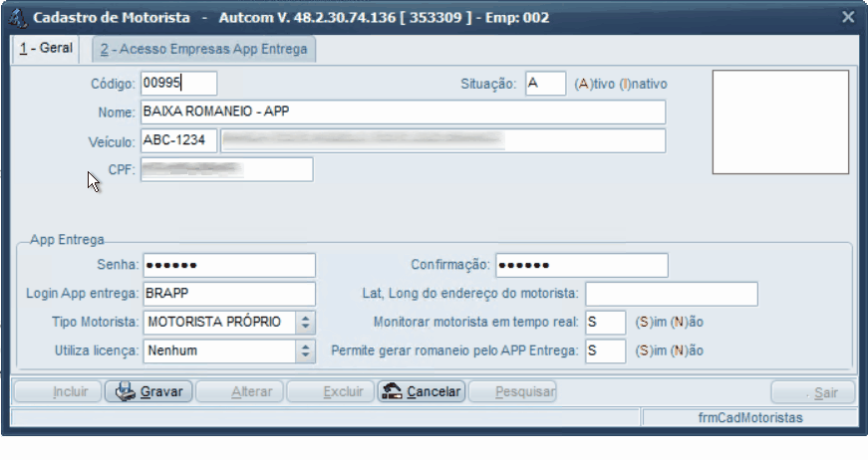Screen dimensions: 868x460
Task: Click the Autcom app icon in title bar
Action: click(x=18, y=18)
